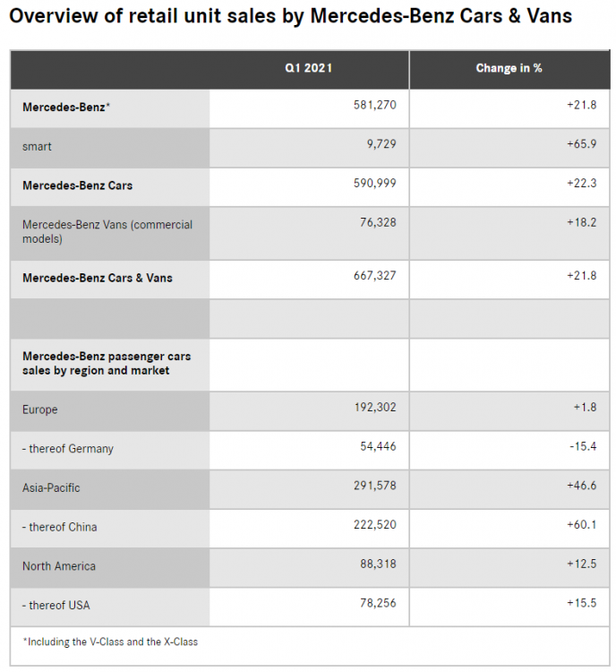The height and width of the screenshot is (672, 616).
Task: Click the thereof Germany row label
Action: 68,448
